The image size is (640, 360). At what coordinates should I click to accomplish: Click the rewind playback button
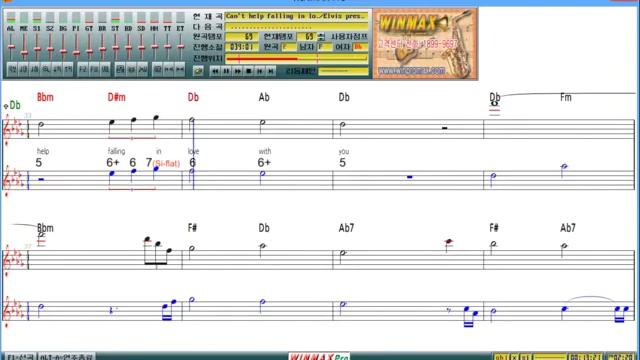pos(215,71)
